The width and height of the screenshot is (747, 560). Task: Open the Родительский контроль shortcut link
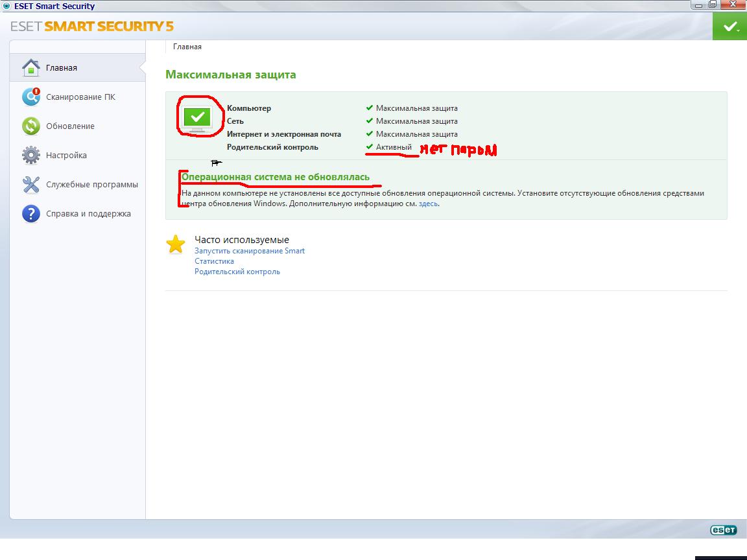pyautogui.click(x=237, y=272)
